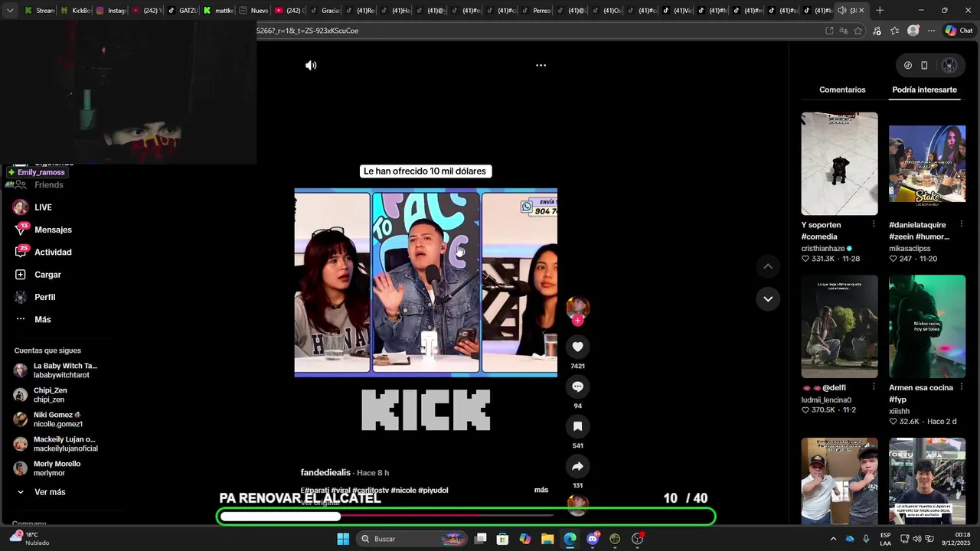Switch to the KickBot browser tab
Screen dimensions: 980x551
coord(74,11)
